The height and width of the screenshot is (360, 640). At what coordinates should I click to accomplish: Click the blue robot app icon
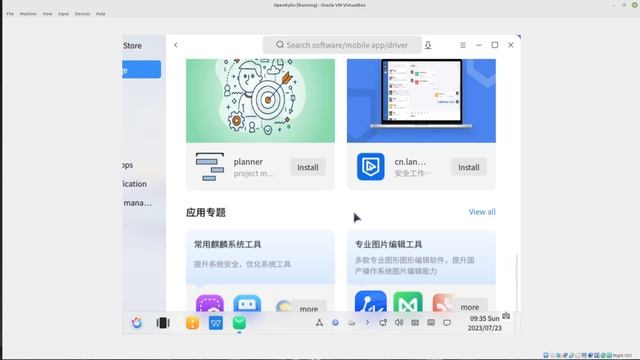tap(247, 304)
